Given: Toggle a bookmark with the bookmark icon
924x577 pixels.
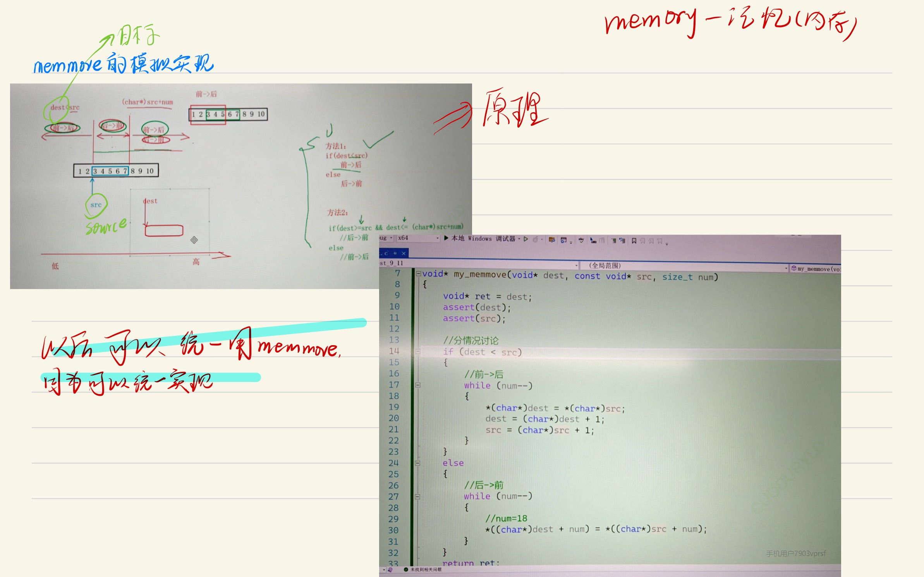Looking at the screenshot, I should pyautogui.click(x=634, y=241).
